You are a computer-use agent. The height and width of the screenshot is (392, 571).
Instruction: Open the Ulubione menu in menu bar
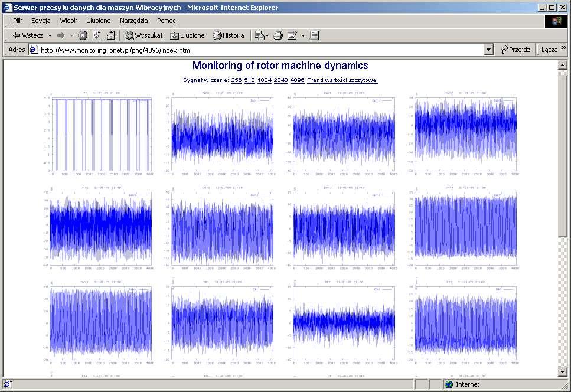99,21
